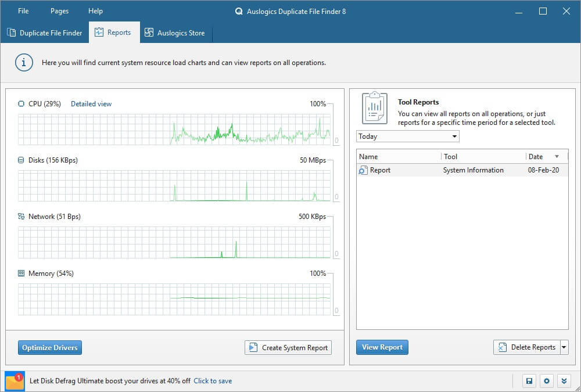The height and width of the screenshot is (392, 581).
Task: Open settings via the gear icon
Action: click(x=546, y=381)
